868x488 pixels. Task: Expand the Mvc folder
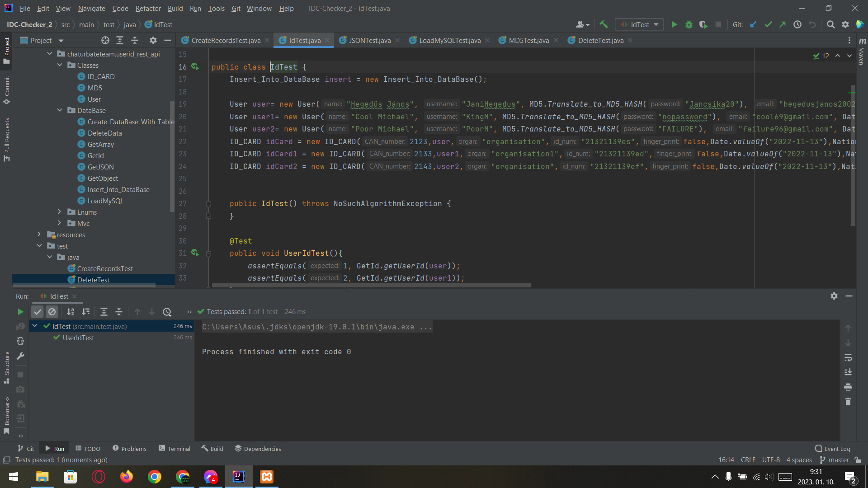click(60, 223)
